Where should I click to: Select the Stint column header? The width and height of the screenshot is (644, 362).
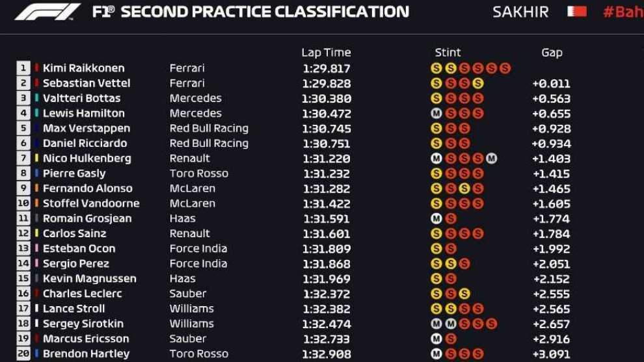(448, 53)
